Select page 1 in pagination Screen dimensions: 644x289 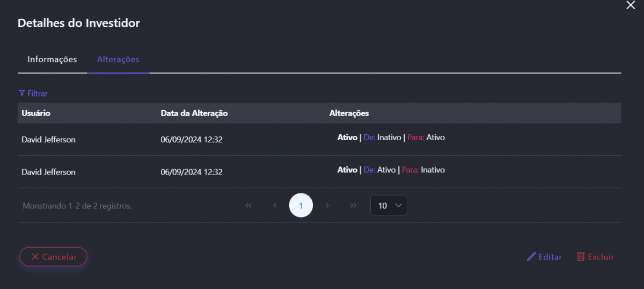click(301, 205)
